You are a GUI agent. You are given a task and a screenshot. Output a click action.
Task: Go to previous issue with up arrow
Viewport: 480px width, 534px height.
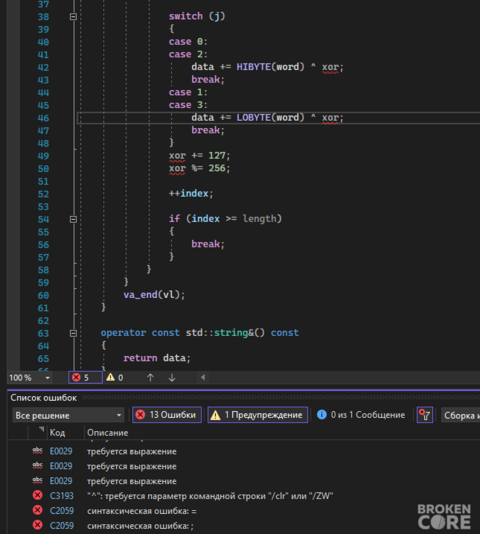click(150, 377)
